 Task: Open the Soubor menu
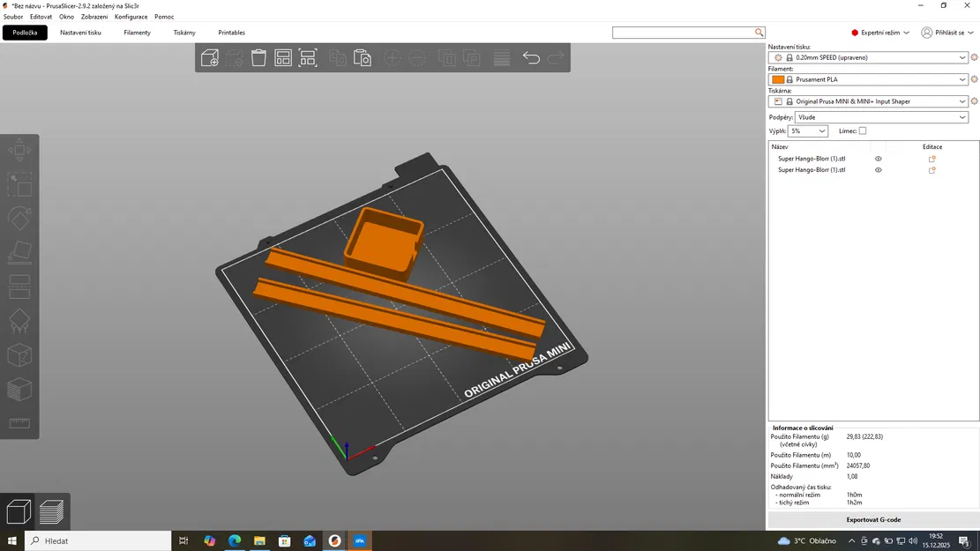[x=12, y=16]
